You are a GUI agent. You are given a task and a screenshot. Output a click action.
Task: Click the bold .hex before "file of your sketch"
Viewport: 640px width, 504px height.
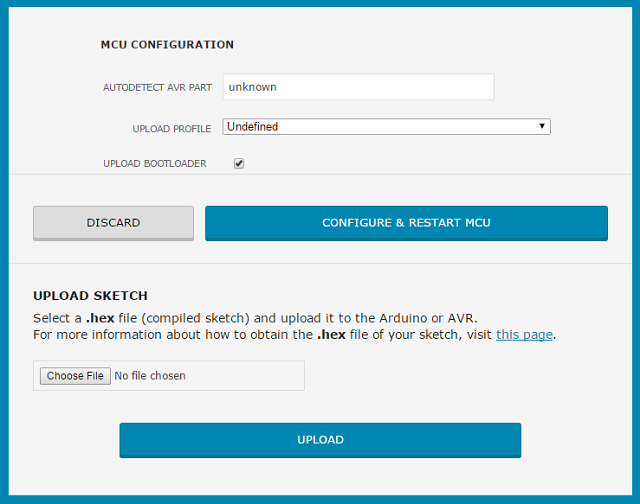tap(331, 335)
